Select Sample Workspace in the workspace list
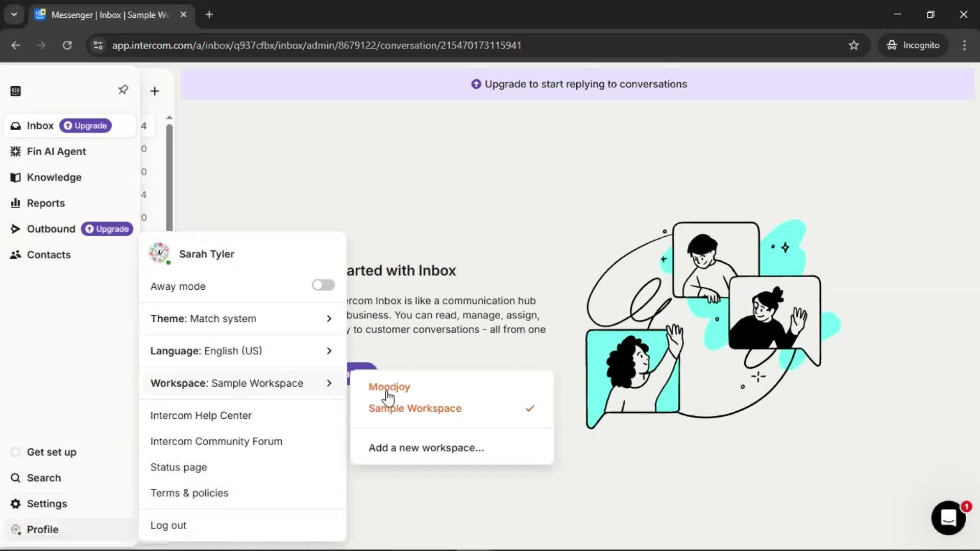Image resolution: width=980 pixels, height=551 pixels. click(x=415, y=409)
